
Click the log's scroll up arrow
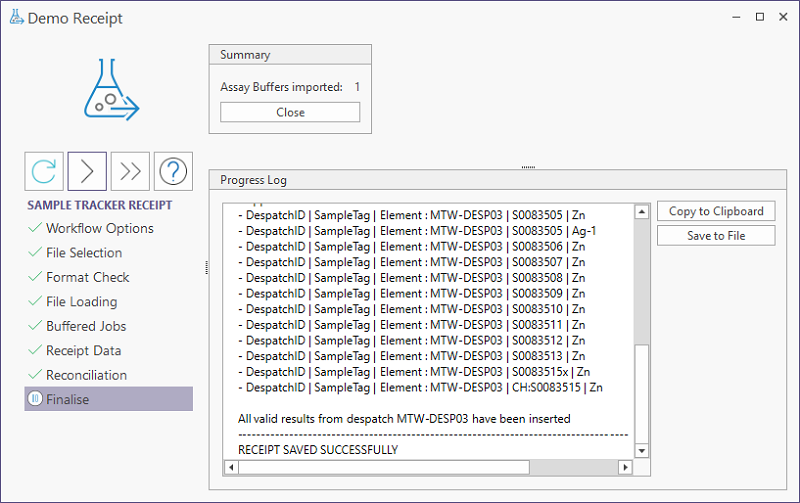click(642, 211)
